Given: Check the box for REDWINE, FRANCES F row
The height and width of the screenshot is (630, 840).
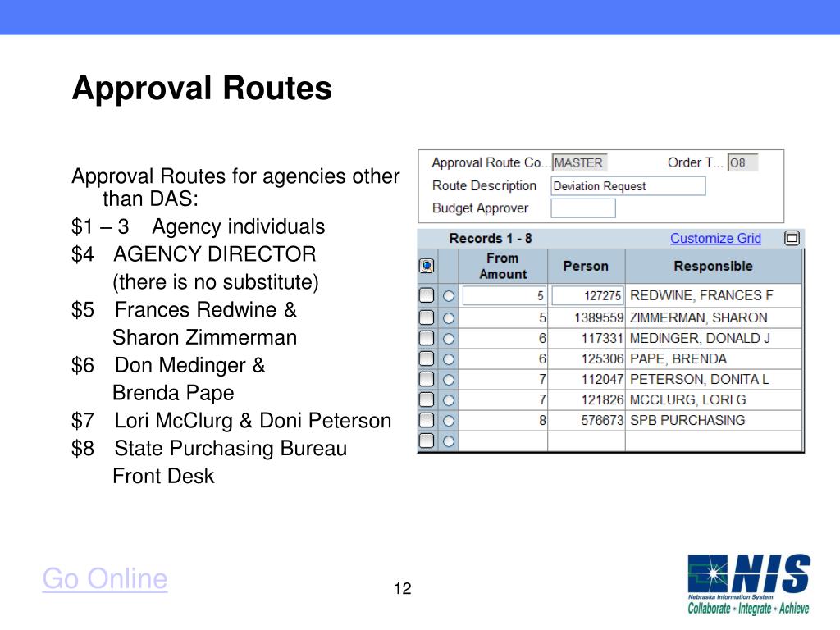Looking at the screenshot, I should pos(427,295).
